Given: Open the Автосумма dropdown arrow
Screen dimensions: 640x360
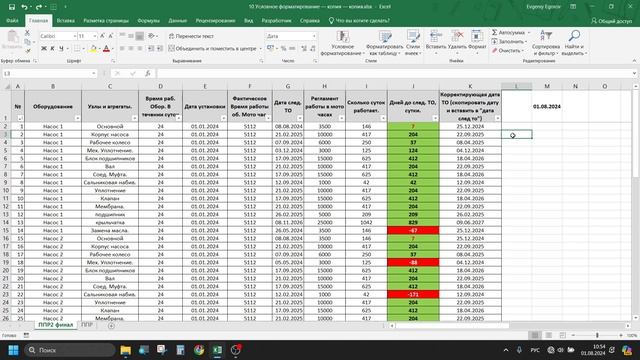Looking at the screenshot, I should point(529,33).
